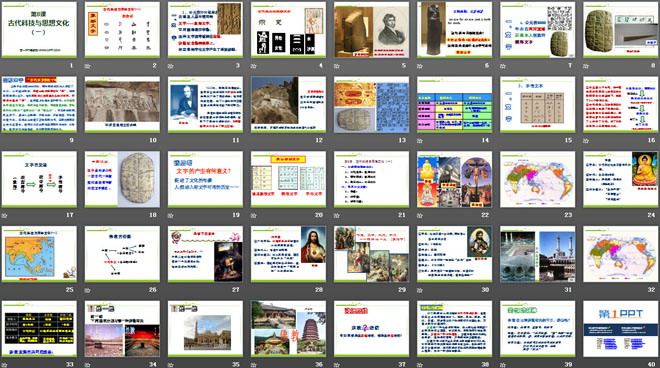660x368 pixels.
Task: Select slide 36 temple and pagoda thumbnail
Action: 288,328
